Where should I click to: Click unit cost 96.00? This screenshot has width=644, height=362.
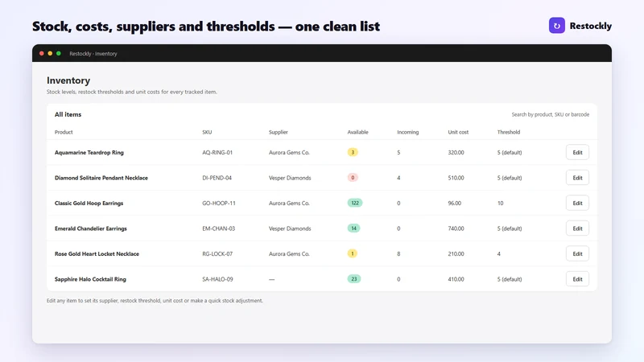coord(455,204)
